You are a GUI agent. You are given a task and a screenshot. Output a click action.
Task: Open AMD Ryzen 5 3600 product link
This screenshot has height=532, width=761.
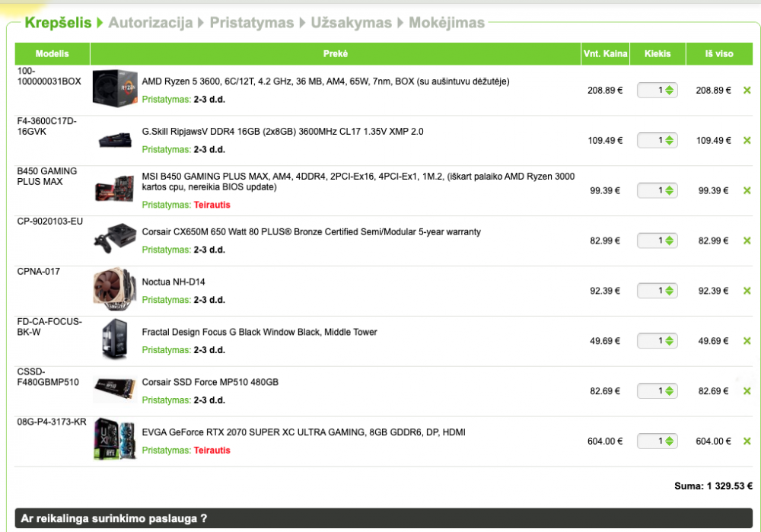pyautogui.click(x=325, y=81)
